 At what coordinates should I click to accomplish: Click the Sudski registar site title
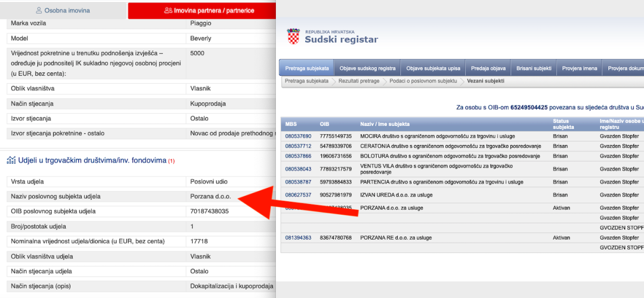point(341,39)
